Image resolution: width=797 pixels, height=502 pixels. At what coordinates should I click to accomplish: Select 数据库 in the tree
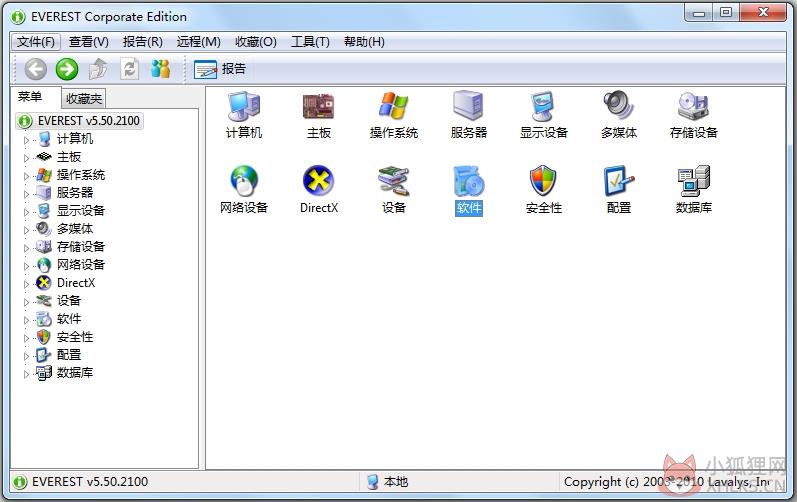click(75, 373)
